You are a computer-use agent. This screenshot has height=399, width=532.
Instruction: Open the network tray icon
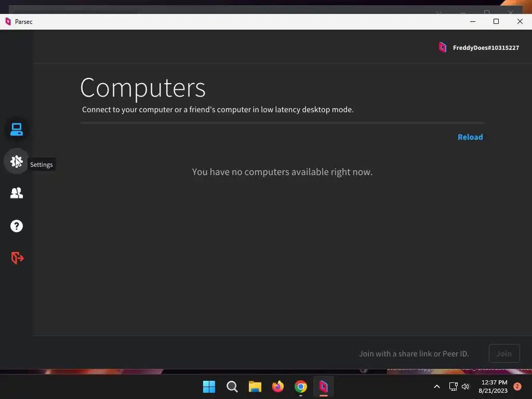click(453, 387)
